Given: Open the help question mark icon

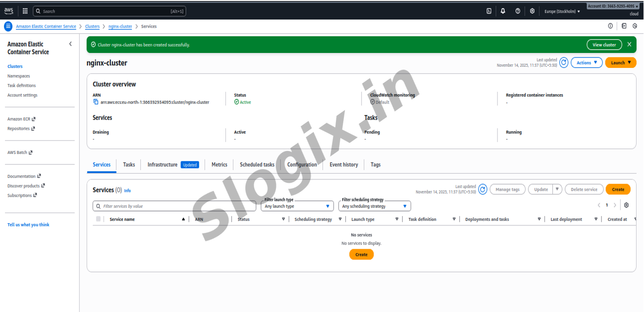Looking at the screenshot, I should tap(518, 11).
